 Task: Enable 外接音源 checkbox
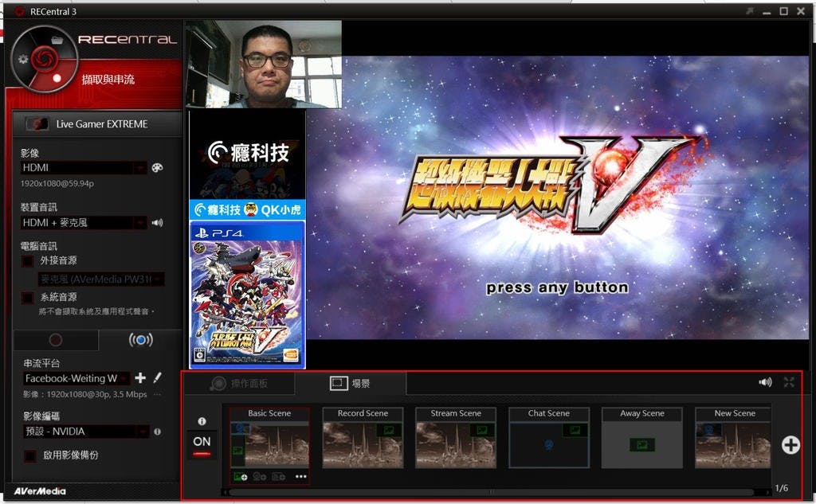(28, 260)
